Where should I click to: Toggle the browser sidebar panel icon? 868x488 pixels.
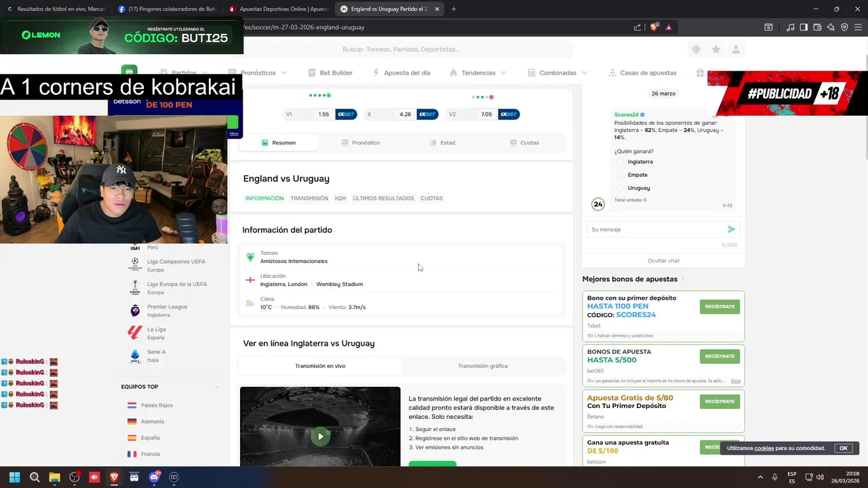click(x=804, y=27)
